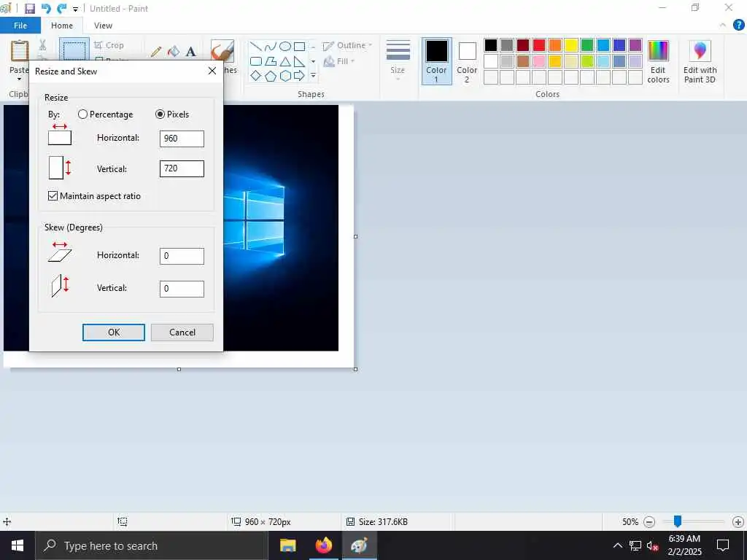Select the Pencil tool
Image resolution: width=747 pixels, height=560 pixels.
[x=156, y=52]
